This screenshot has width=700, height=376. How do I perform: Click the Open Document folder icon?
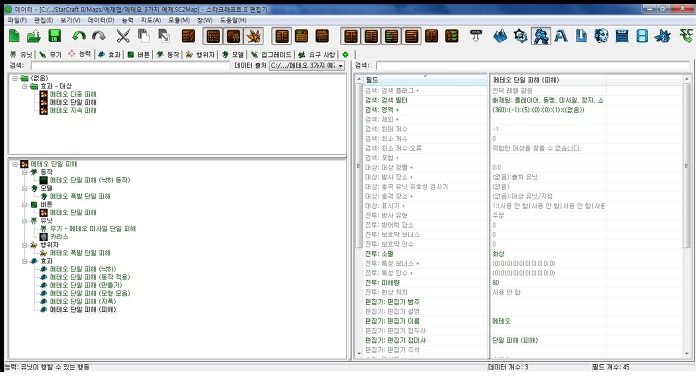click(x=34, y=36)
